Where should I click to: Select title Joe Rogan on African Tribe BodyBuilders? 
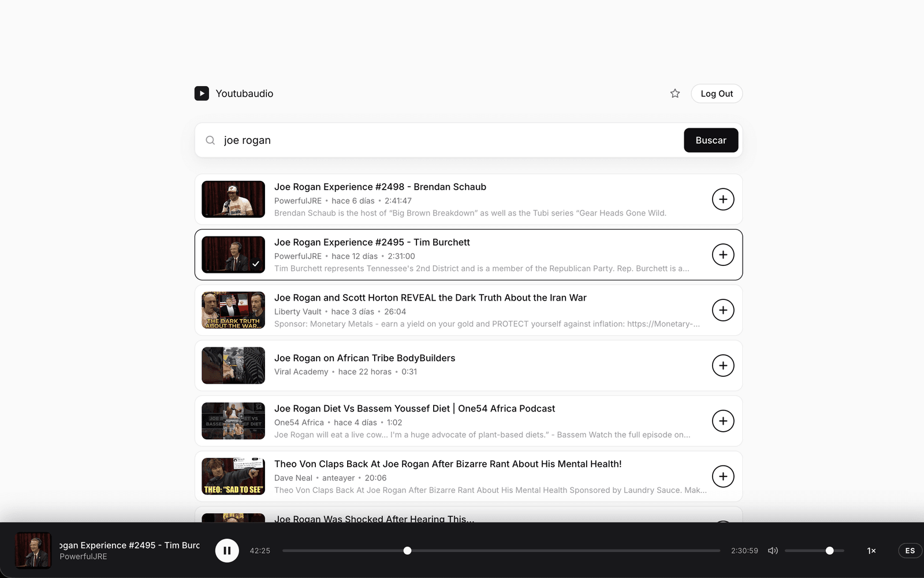click(x=364, y=358)
